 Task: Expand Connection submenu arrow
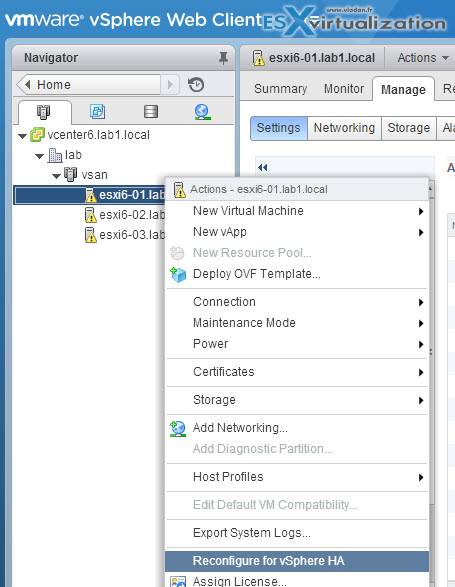point(421,302)
